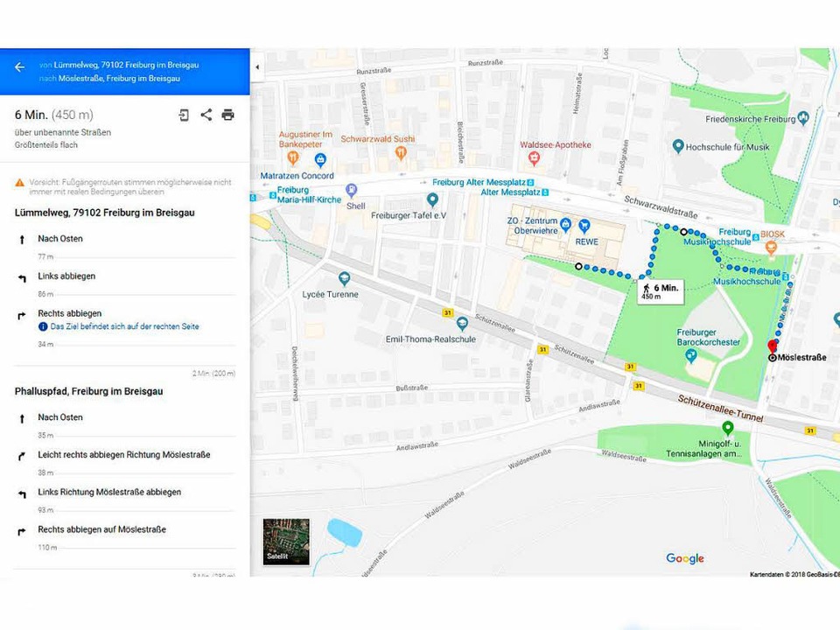Click the Google logo on the map

pyautogui.click(x=684, y=558)
